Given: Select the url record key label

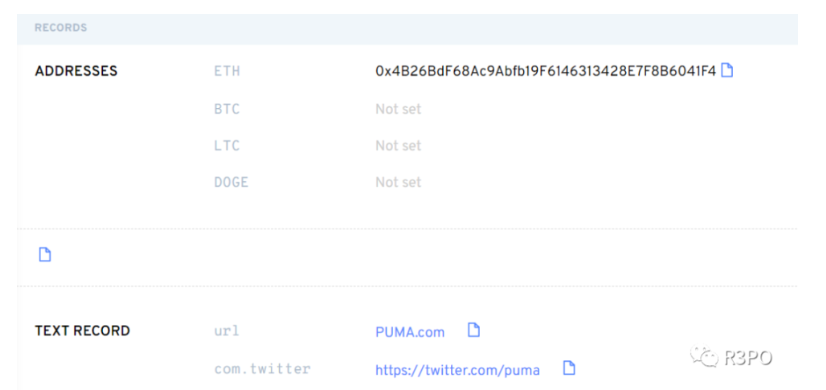Looking at the screenshot, I should [x=227, y=331].
